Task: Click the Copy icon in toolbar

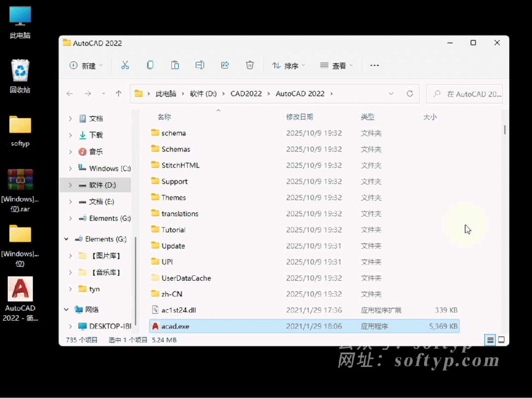Action: tap(150, 65)
